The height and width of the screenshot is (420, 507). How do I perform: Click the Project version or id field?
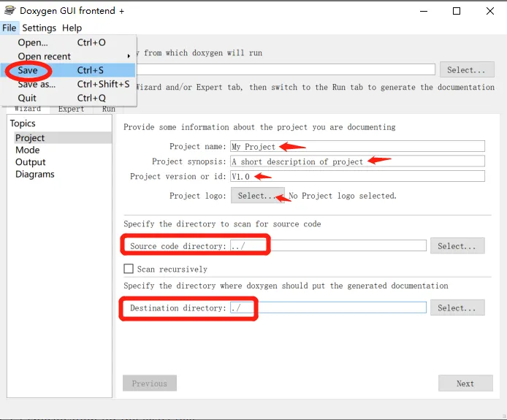tap(358, 176)
